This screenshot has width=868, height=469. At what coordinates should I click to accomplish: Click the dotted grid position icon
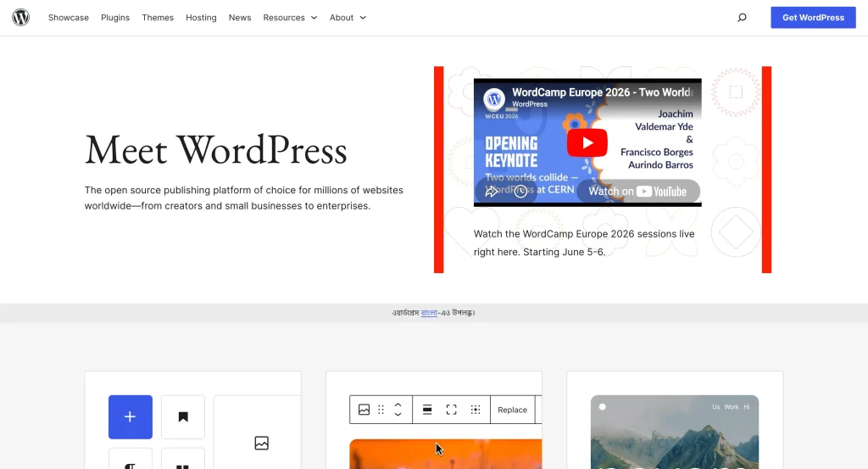click(x=475, y=410)
